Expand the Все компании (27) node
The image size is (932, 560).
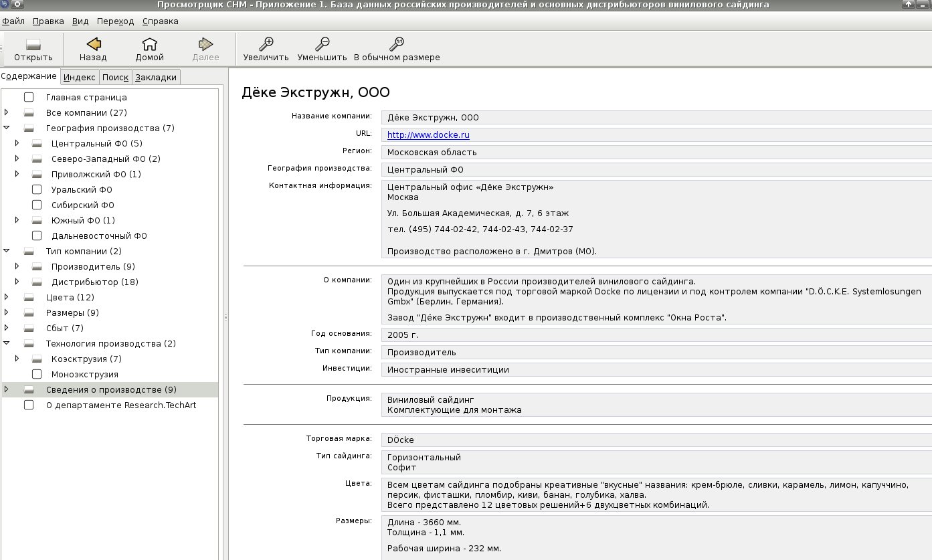pos(6,112)
